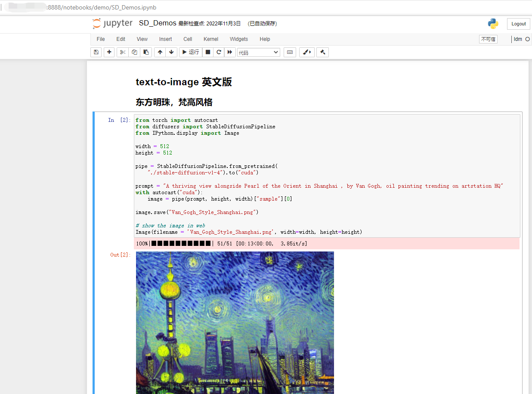Expand the Widgets menu
This screenshot has height=394, width=532.
tap(239, 39)
